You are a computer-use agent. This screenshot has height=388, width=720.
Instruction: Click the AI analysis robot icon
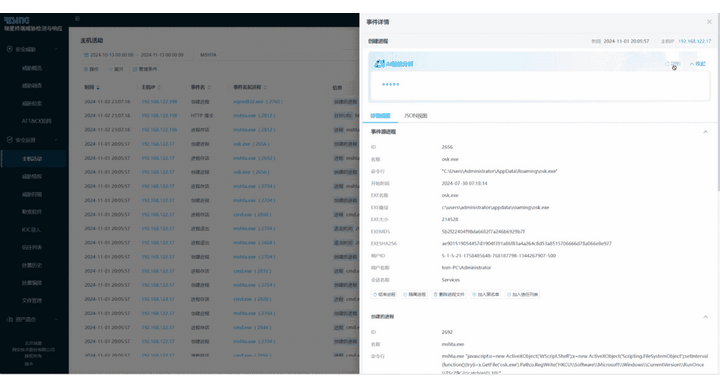click(x=379, y=64)
